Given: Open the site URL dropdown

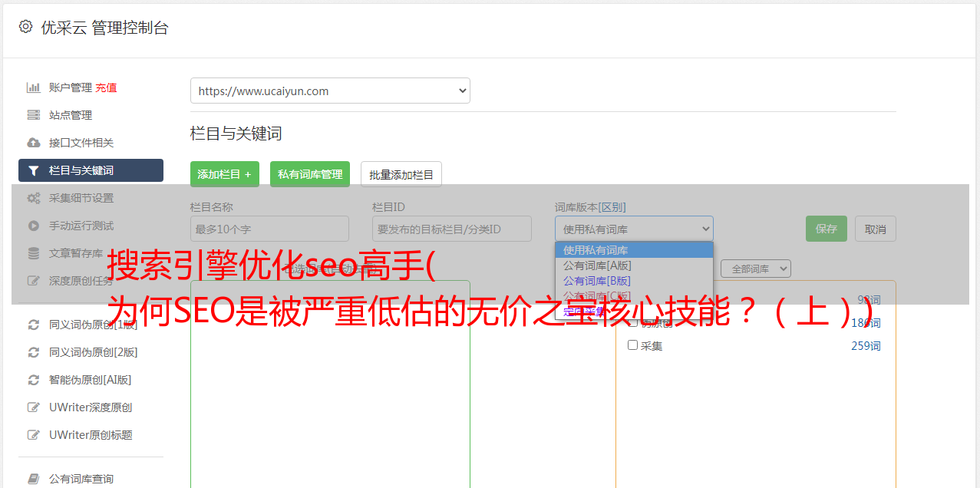Looking at the screenshot, I should pyautogui.click(x=330, y=91).
